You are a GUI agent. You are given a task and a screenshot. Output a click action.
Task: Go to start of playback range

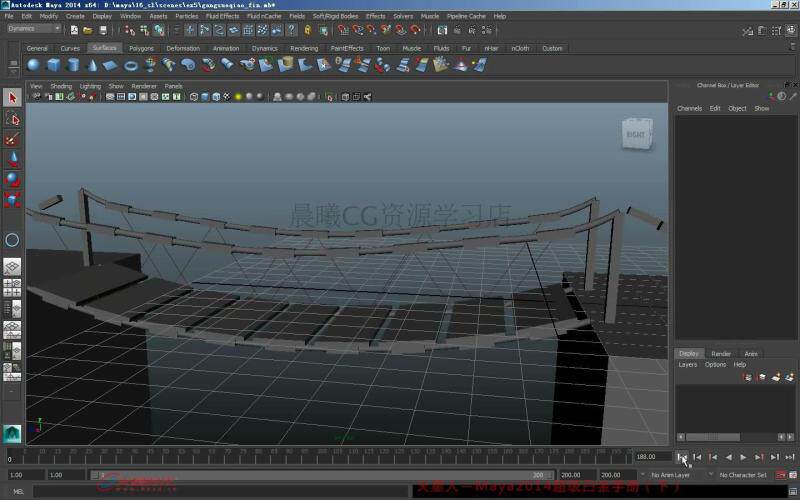pyautogui.click(x=682, y=457)
